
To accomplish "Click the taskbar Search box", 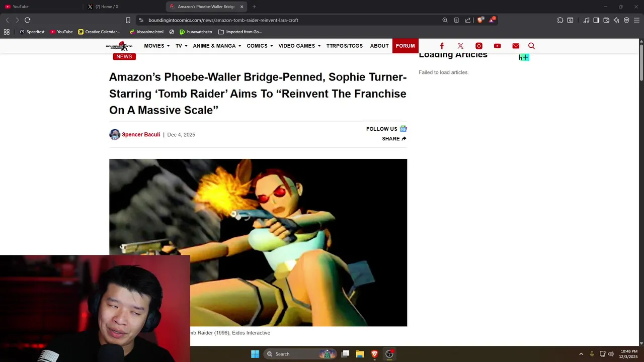I will coord(301,354).
